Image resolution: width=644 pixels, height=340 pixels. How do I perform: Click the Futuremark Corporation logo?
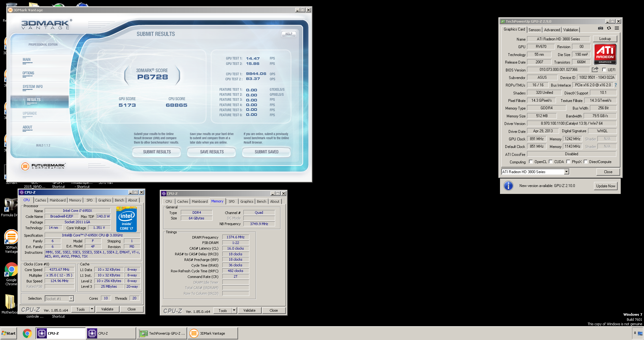tap(43, 166)
